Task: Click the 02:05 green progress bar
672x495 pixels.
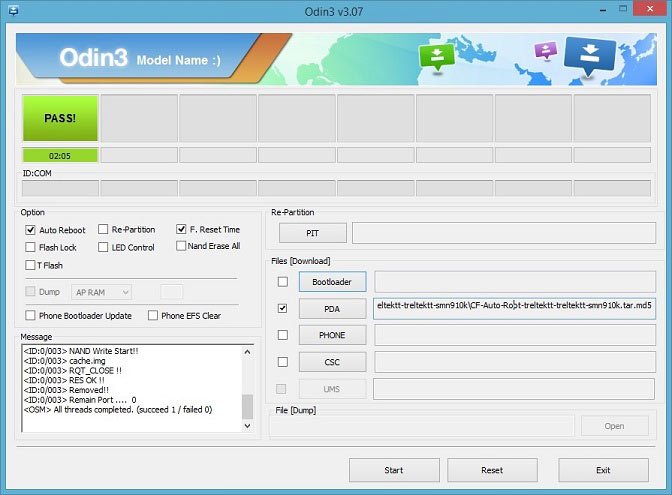Action: [x=60, y=156]
